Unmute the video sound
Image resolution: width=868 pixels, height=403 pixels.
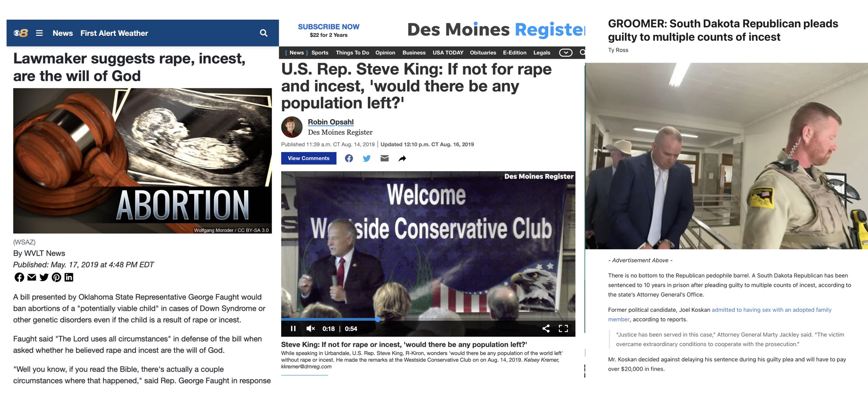pyautogui.click(x=310, y=328)
